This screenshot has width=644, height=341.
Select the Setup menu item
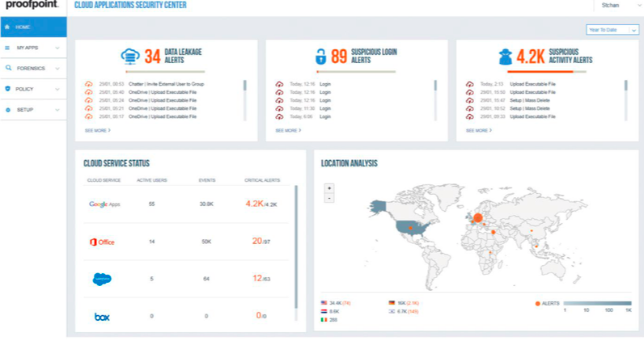(25, 109)
